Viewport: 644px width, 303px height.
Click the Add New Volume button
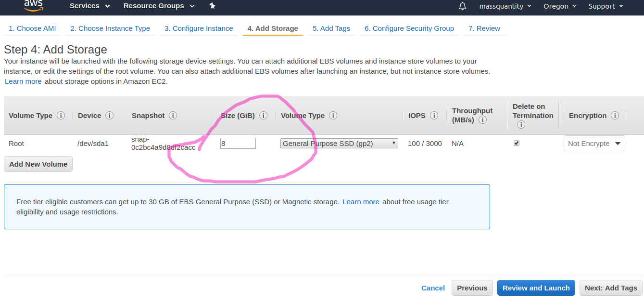pyautogui.click(x=38, y=164)
